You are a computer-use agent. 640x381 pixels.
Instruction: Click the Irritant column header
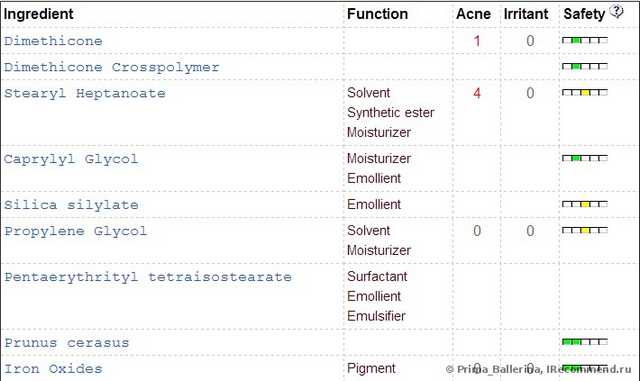click(526, 14)
